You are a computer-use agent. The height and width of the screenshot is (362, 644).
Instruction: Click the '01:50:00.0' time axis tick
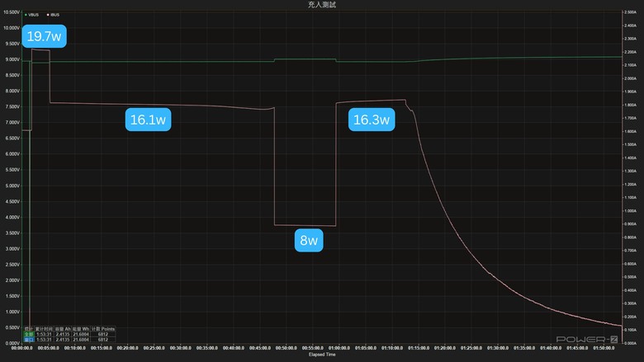click(x=604, y=348)
